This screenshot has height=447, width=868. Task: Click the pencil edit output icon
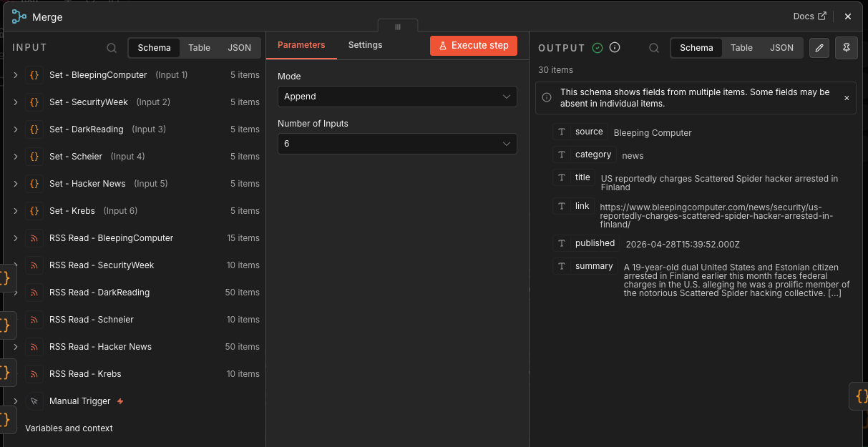click(819, 48)
